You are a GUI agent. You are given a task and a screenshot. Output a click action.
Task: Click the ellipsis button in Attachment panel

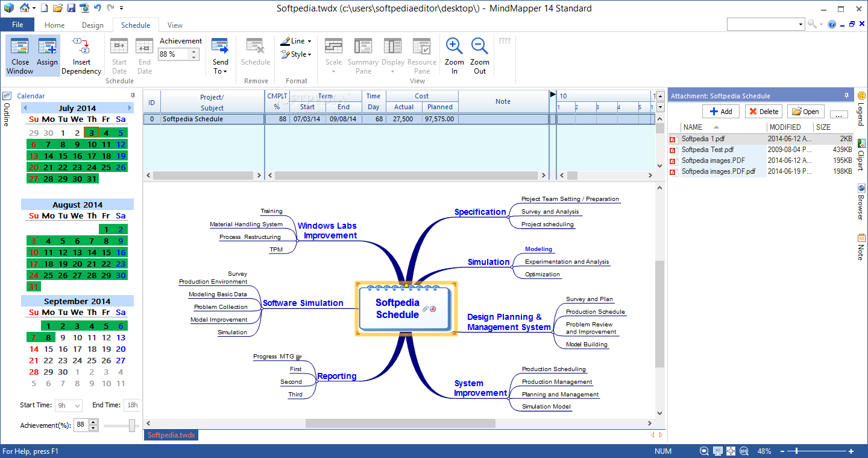tap(838, 113)
